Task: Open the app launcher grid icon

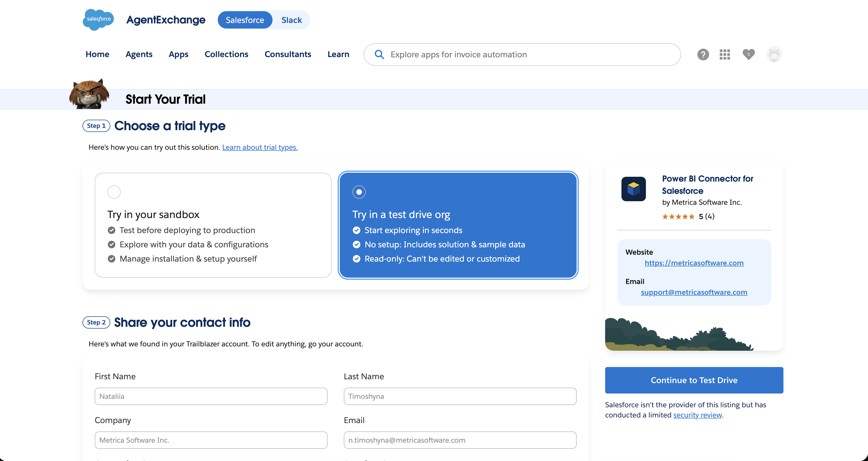Action: click(x=724, y=54)
